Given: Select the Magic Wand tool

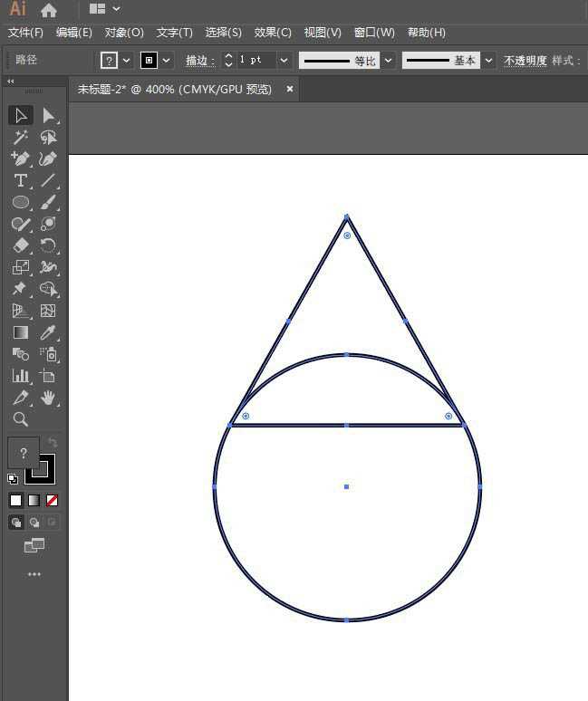Looking at the screenshot, I should (x=20, y=137).
